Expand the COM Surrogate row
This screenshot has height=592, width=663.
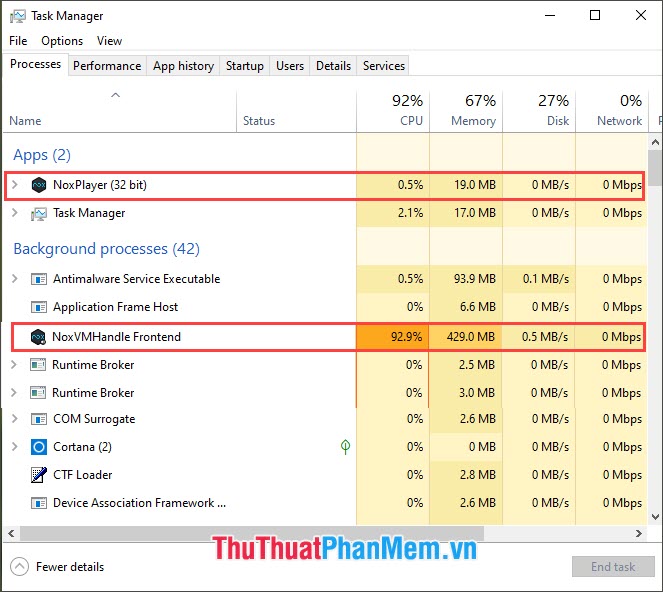(x=15, y=419)
